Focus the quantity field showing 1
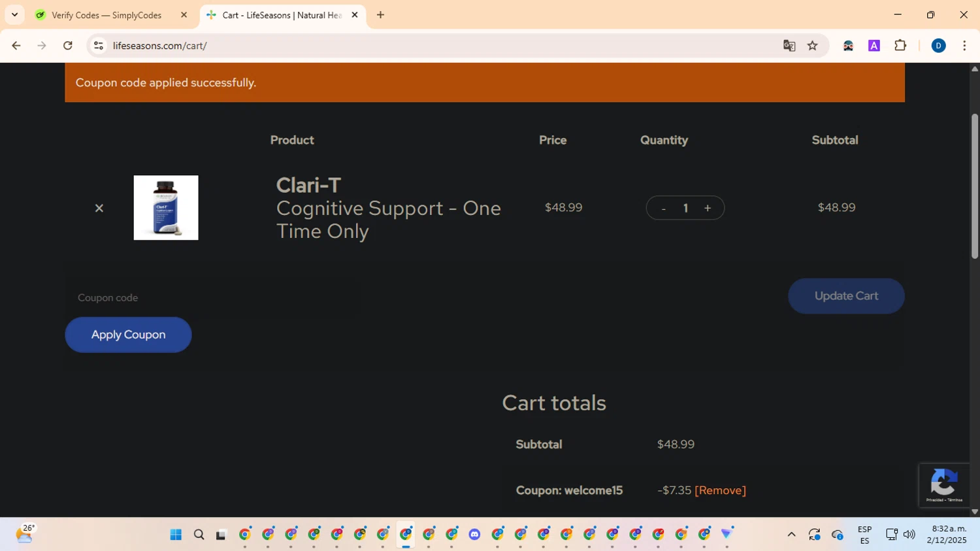 685,208
